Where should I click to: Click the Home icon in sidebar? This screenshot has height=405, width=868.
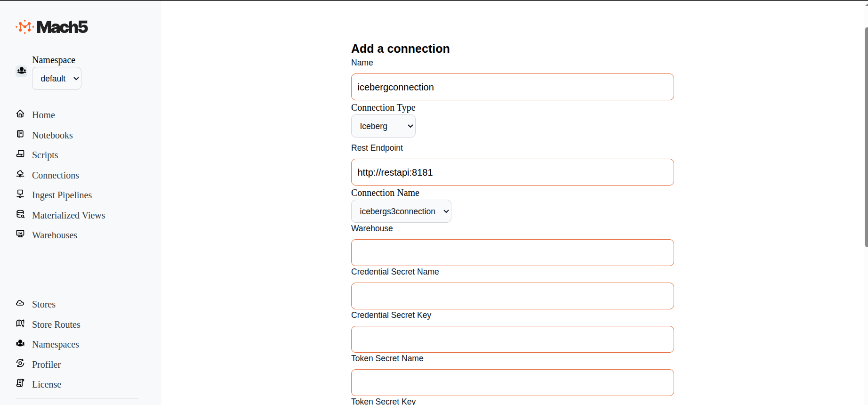(20, 114)
